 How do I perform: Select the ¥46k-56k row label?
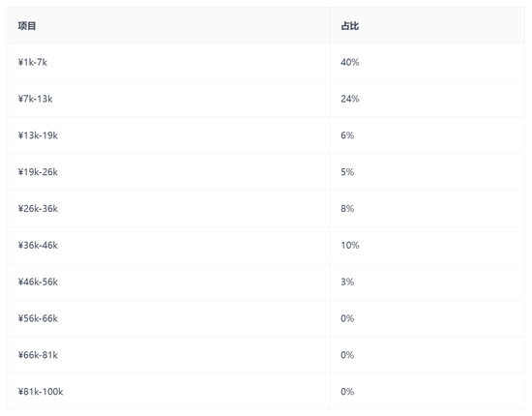(38, 282)
